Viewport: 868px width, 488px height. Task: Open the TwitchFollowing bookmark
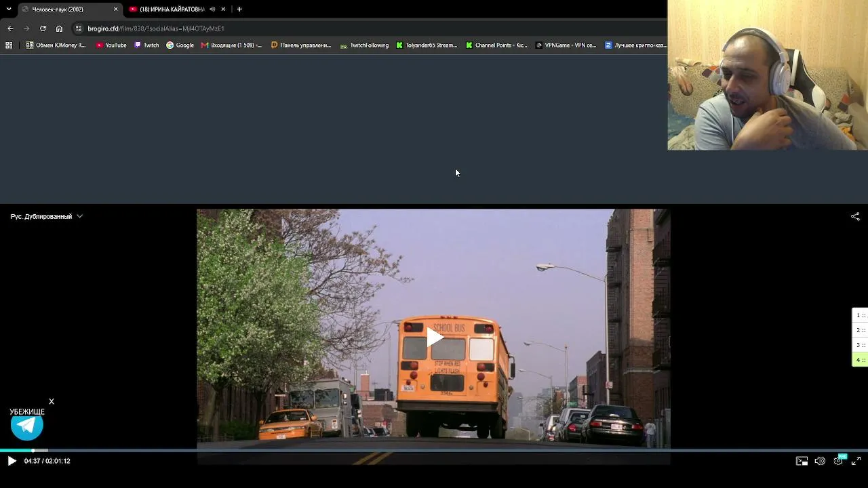pos(364,45)
